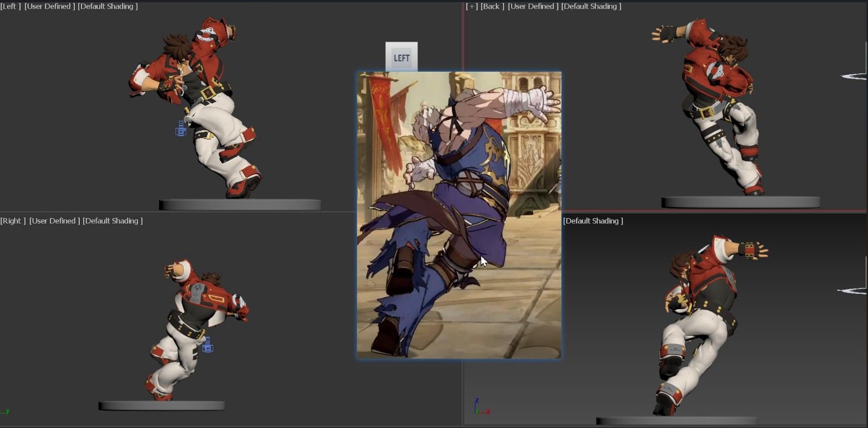Image resolution: width=868 pixels, height=428 pixels.
Task: Open the [+] general menu in Back viewport
Action: point(471,7)
